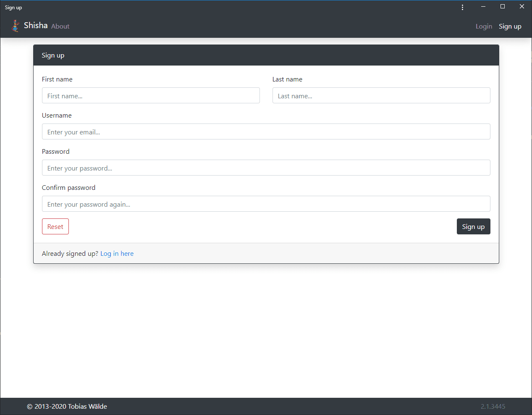532x415 pixels.
Task: Click the Confirm password field
Action: pyautogui.click(x=266, y=204)
